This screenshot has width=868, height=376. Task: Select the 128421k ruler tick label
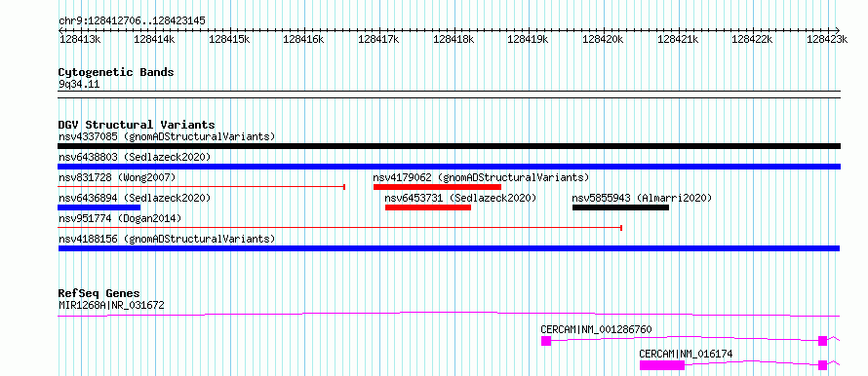(678, 39)
